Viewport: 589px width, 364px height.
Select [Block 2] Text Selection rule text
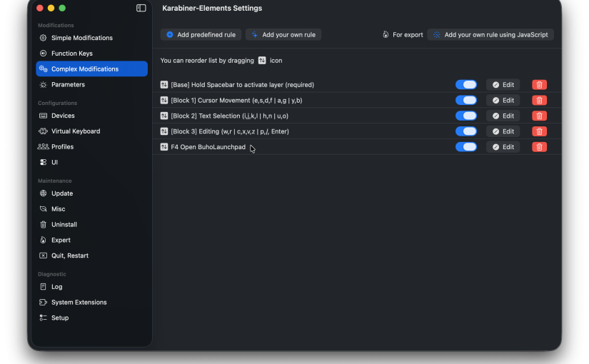click(x=229, y=116)
